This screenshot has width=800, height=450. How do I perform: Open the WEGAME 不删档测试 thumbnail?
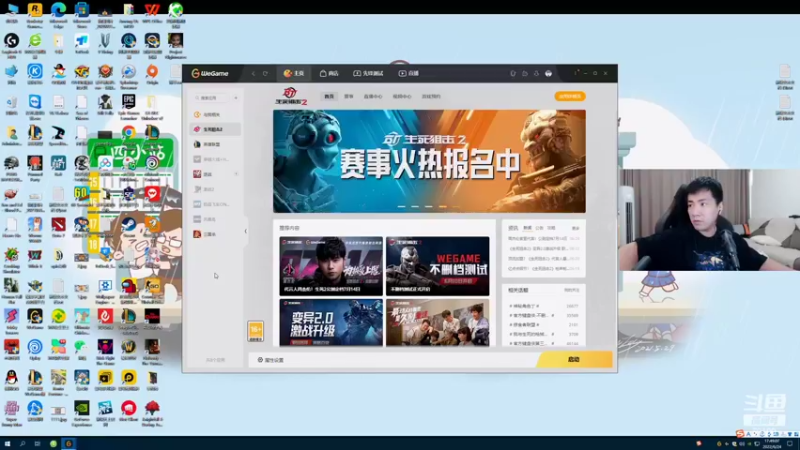point(438,266)
